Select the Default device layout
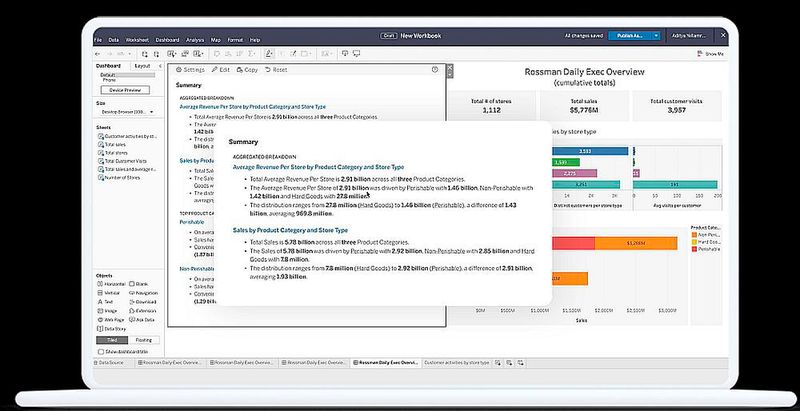 pyautogui.click(x=127, y=75)
